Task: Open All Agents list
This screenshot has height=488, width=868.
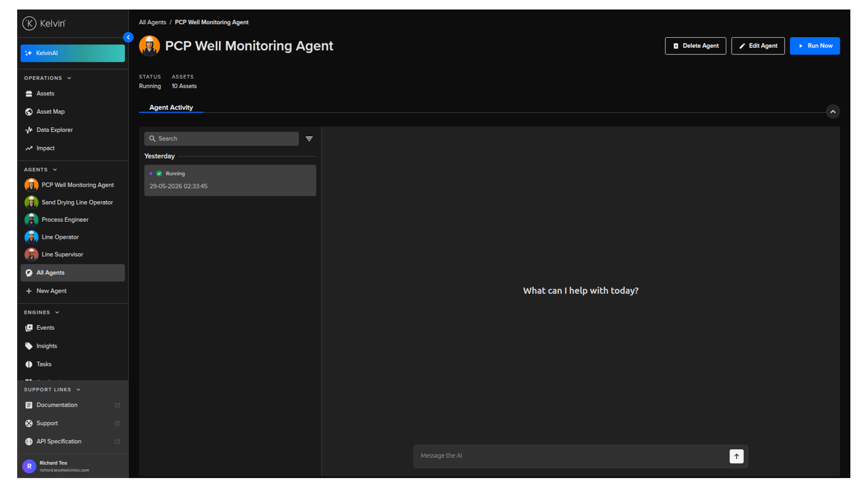Action: (x=72, y=273)
